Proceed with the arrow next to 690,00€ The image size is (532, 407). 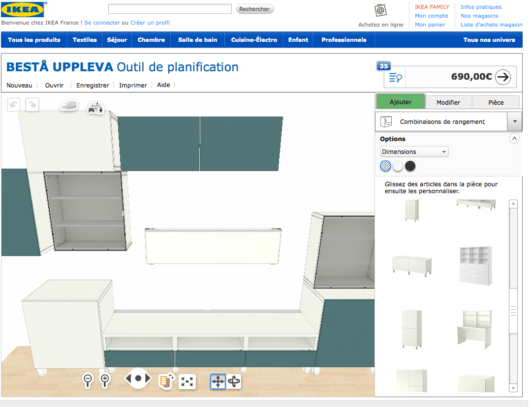coord(503,77)
